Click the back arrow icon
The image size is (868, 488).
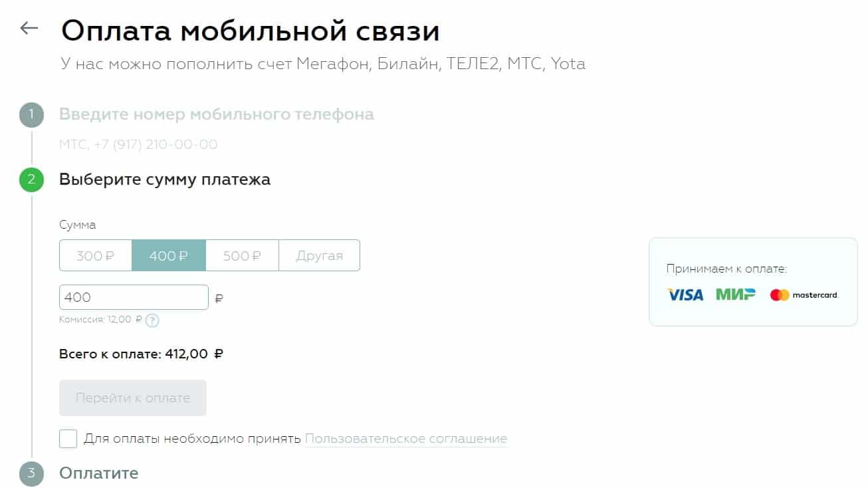point(29,28)
